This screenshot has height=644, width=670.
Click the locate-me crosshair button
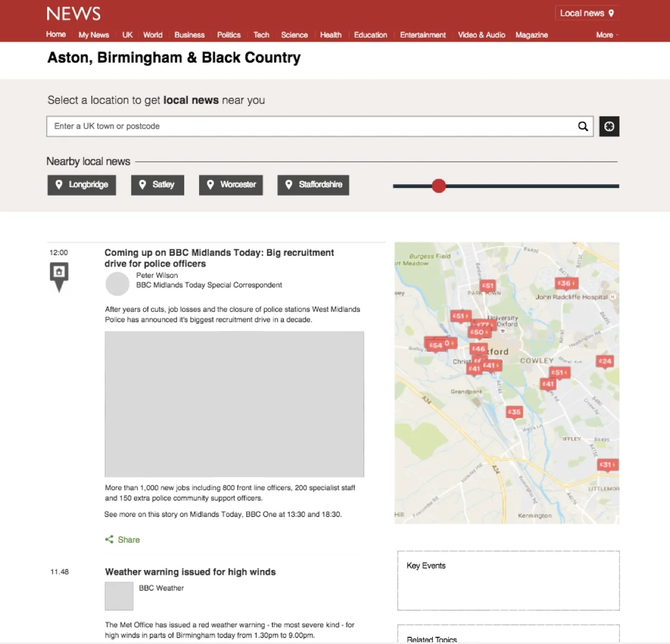(609, 126)
